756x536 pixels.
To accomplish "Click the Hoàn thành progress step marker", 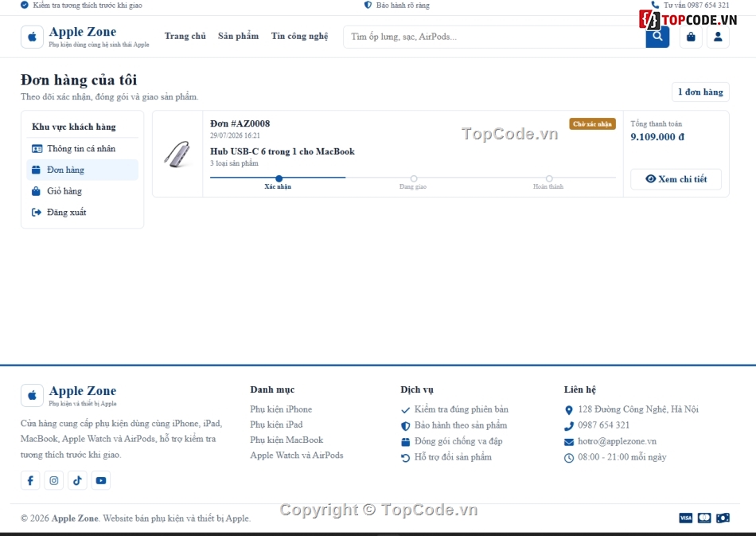I will coord(549,178).
